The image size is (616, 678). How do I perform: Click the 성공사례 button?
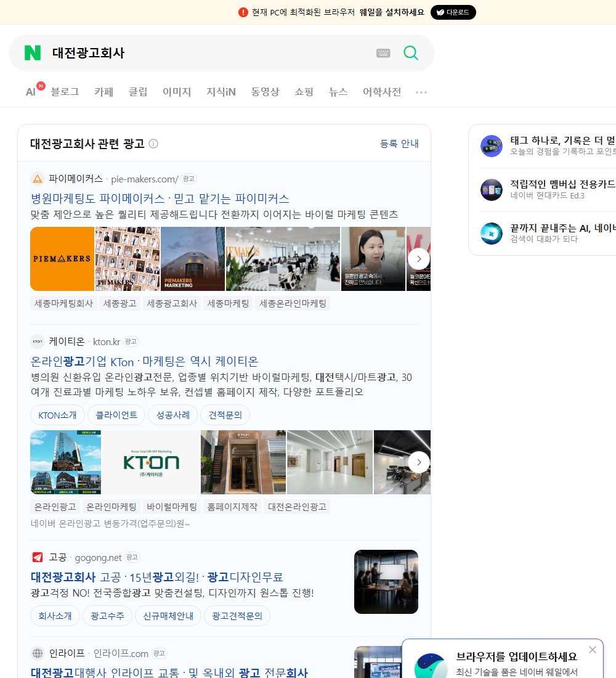coord(173,415)
